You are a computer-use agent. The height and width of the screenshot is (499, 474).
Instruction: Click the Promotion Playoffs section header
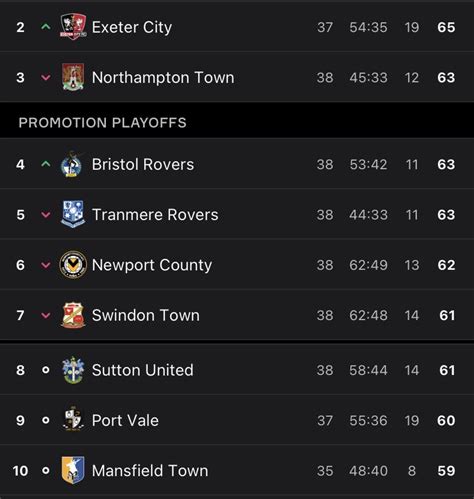click(x=103, y=123)
